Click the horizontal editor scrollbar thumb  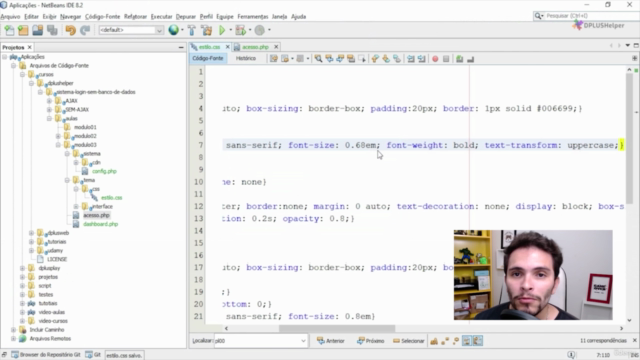point(337,328)
